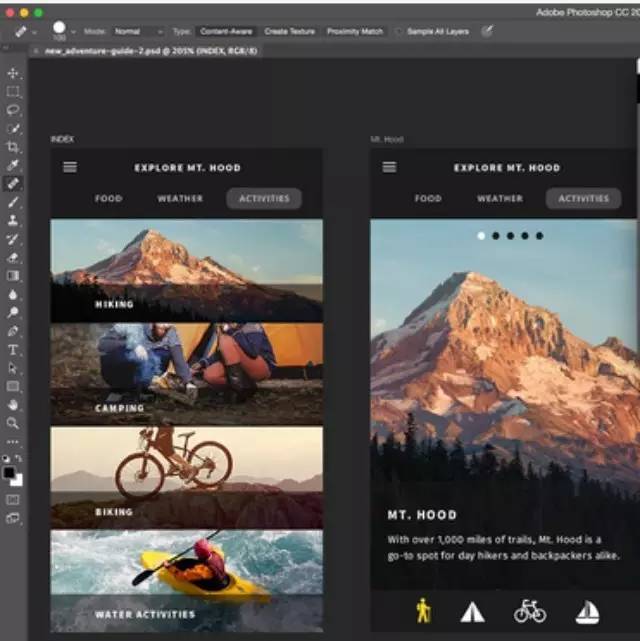
Task: Enable the Sample All Layers checkbox
Action: click(400, 32)
